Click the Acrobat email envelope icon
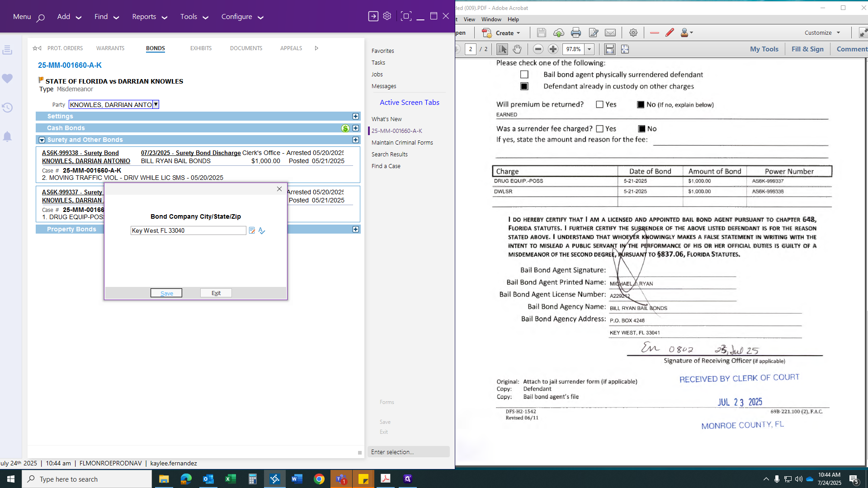This screenshot has width=868, height=488. click(610, 33)
